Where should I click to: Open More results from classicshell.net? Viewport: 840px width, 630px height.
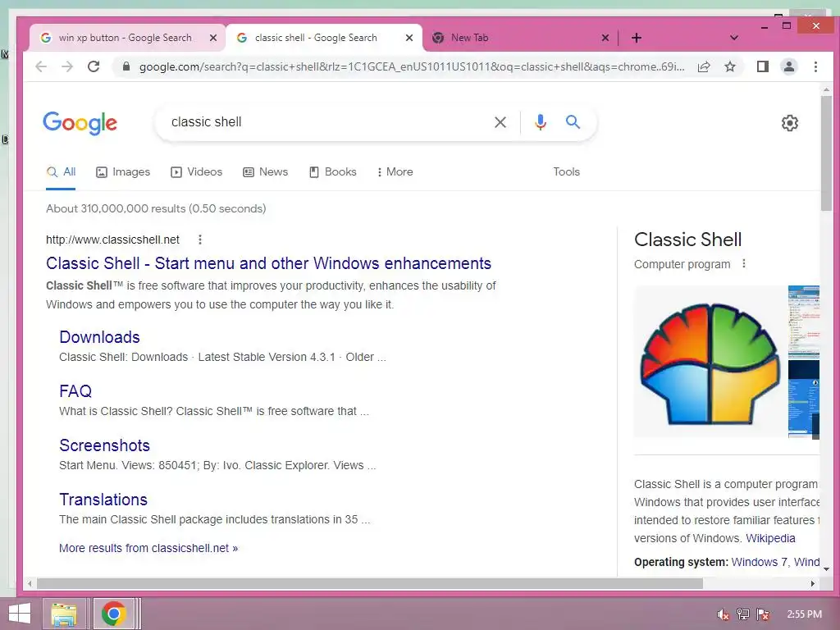coord(148,548)
